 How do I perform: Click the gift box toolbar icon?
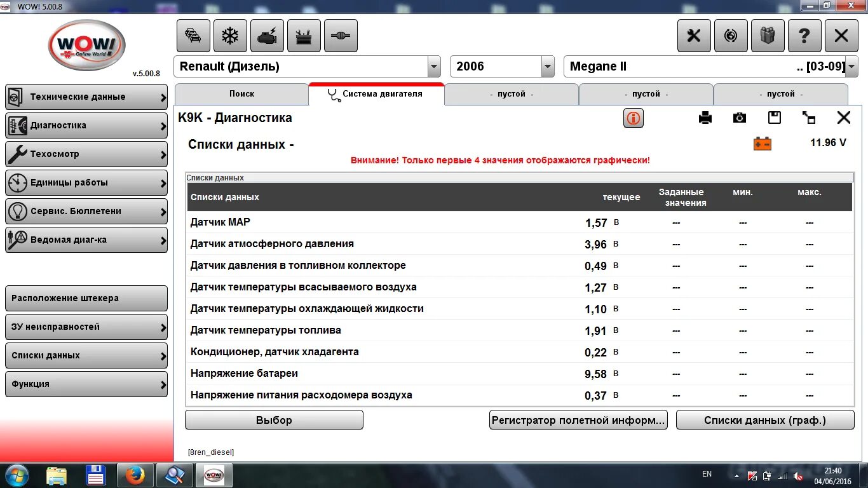click(768, 36)
